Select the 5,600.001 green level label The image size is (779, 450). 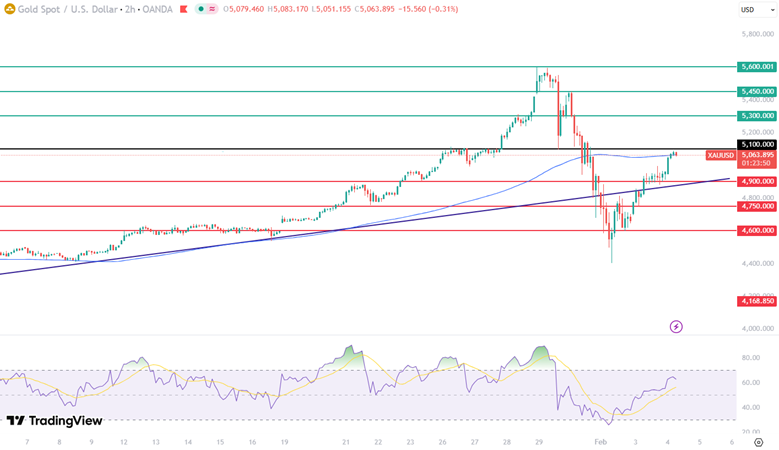(x=756, y=67)
